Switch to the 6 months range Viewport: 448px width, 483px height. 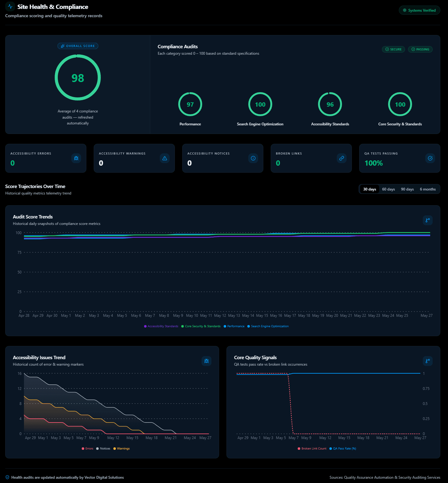click(428, 189)
